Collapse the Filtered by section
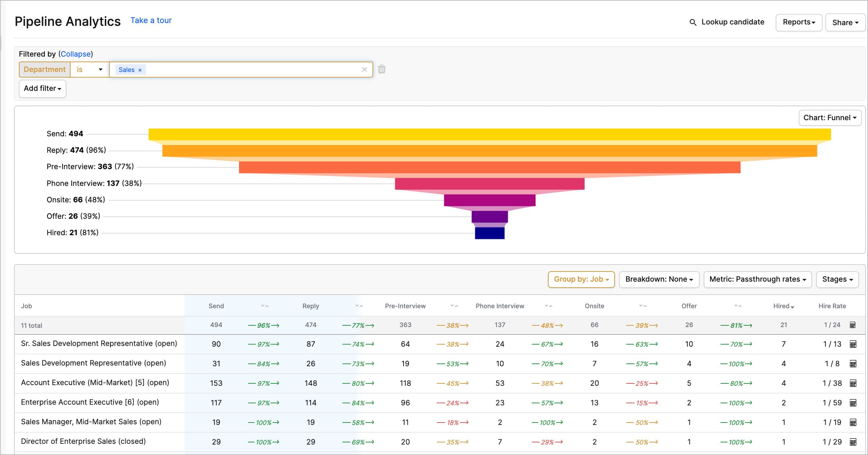 pos(75,54)
